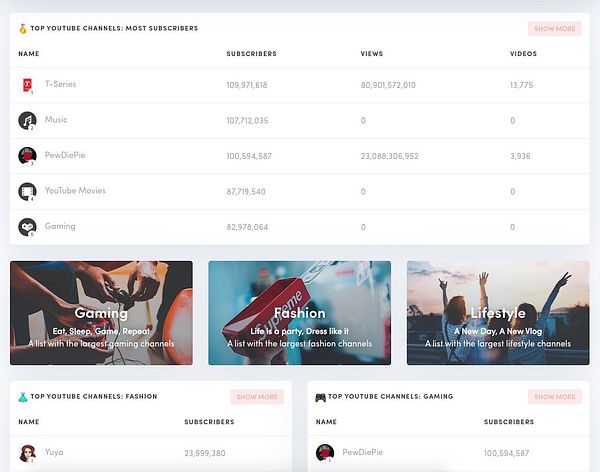Open the Lifestyle category card
This screenshot has height=472, width=600.
498,313
